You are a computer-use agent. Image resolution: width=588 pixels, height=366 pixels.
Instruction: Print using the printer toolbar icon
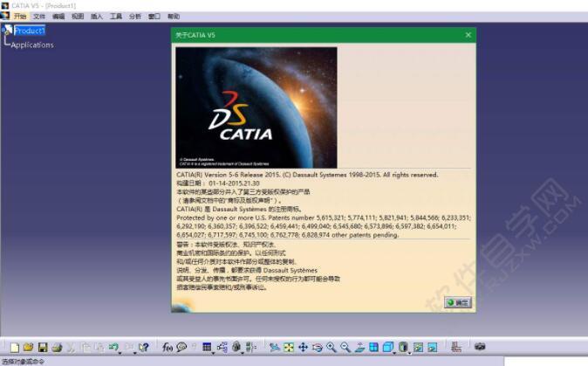(57, 348)
